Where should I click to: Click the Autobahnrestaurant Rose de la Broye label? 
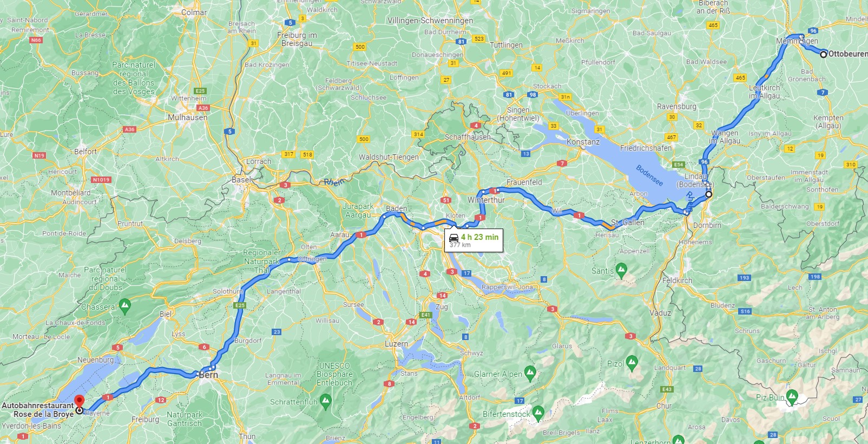(37, 409)
